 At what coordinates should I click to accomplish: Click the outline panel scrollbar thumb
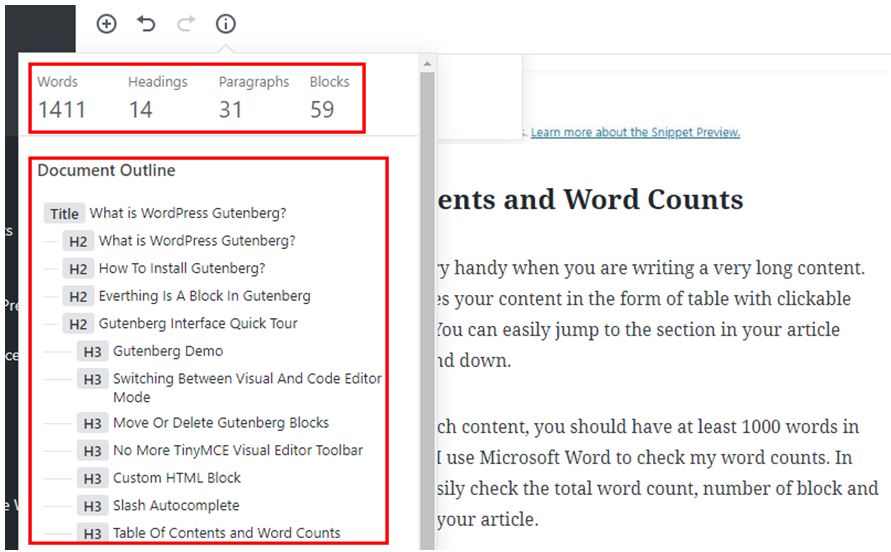tap(427, 310)
